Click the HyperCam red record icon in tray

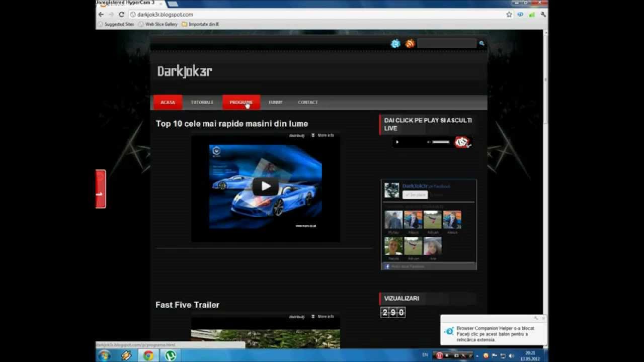click(x=439, y=355)
